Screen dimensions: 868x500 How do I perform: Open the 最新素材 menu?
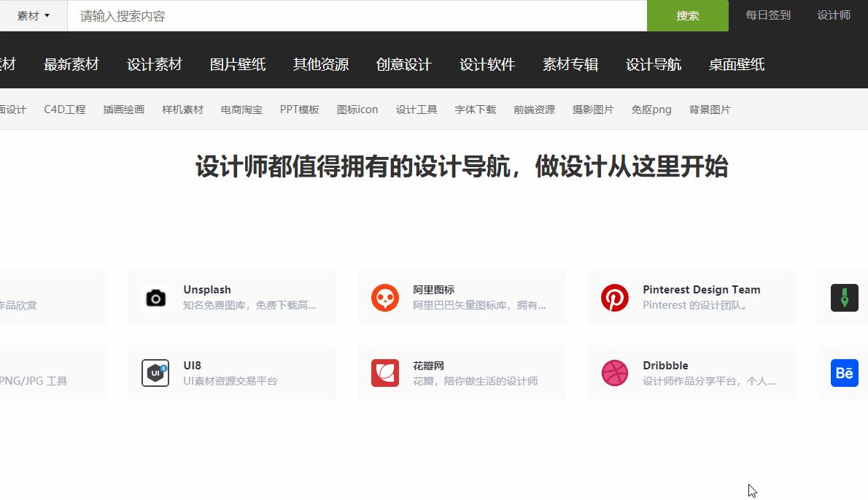(x=71, y=64)
